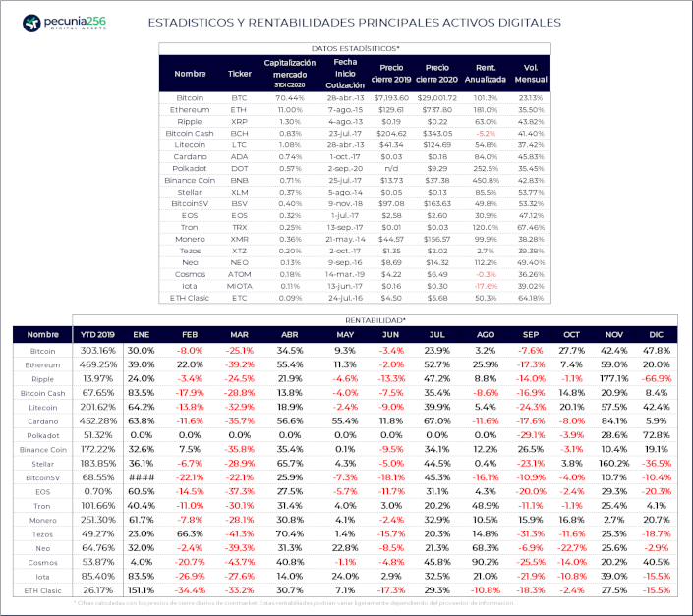
Task: Click Tezos's February return '66.3%'
Action: (190, 534)
